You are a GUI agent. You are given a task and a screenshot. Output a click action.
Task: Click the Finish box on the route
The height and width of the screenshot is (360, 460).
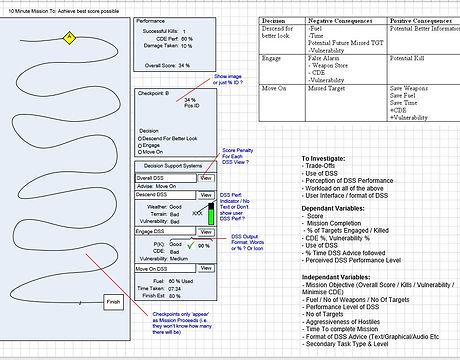point(113,302)
